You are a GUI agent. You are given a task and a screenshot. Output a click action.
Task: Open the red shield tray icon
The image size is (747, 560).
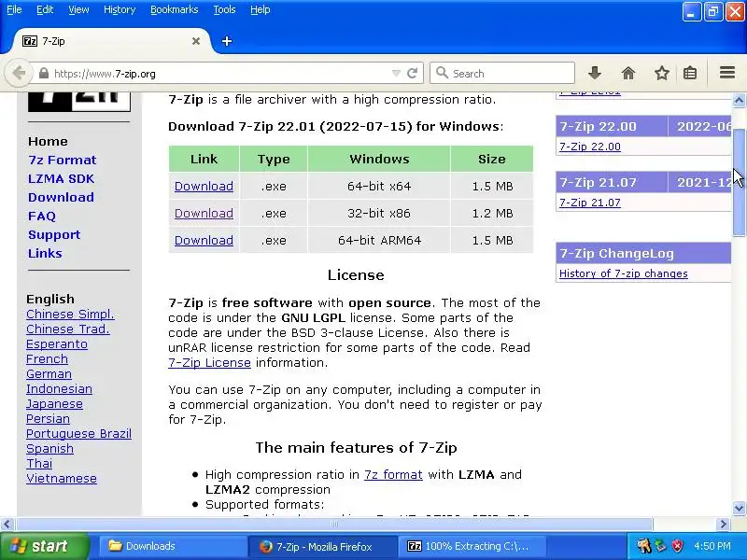[x=678, y=546]
